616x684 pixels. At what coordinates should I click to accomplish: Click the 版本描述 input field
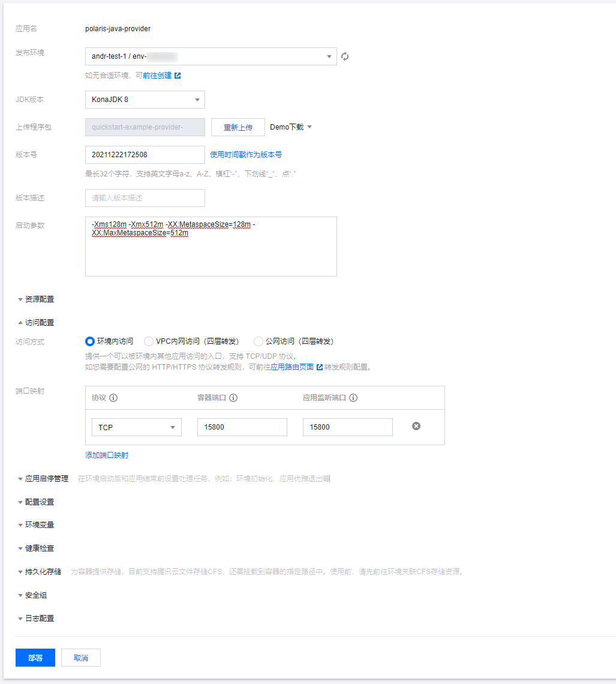145,198
